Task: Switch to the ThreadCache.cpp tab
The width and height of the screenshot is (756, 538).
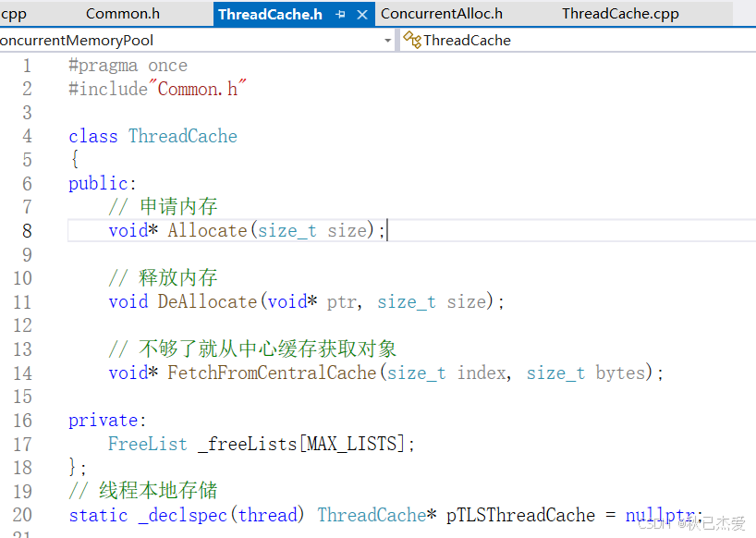Action: (620, 14)
